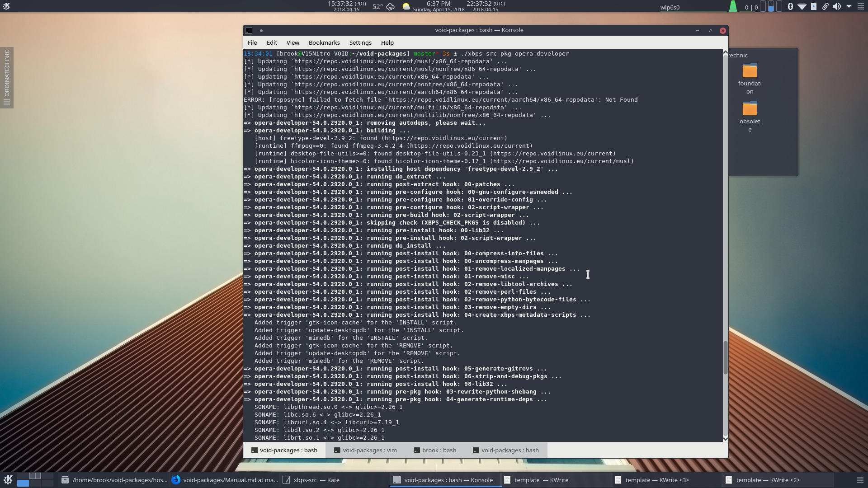Open the Bookmarks menu in Konsole

[x=324, y=42]
